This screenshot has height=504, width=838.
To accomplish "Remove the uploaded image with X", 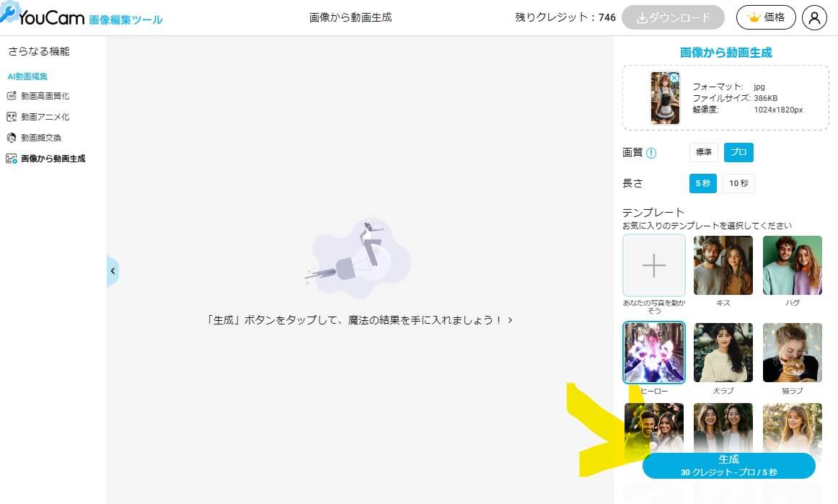I will (x=674, y=78).
